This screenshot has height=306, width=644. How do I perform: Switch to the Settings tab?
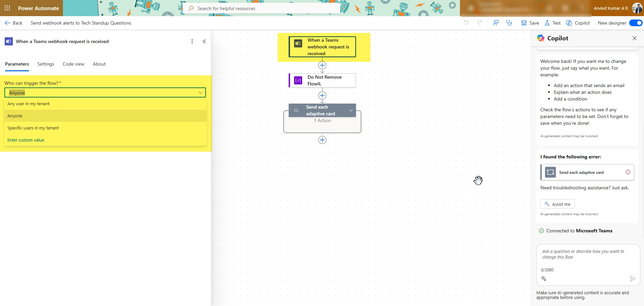tap(46, 64)
